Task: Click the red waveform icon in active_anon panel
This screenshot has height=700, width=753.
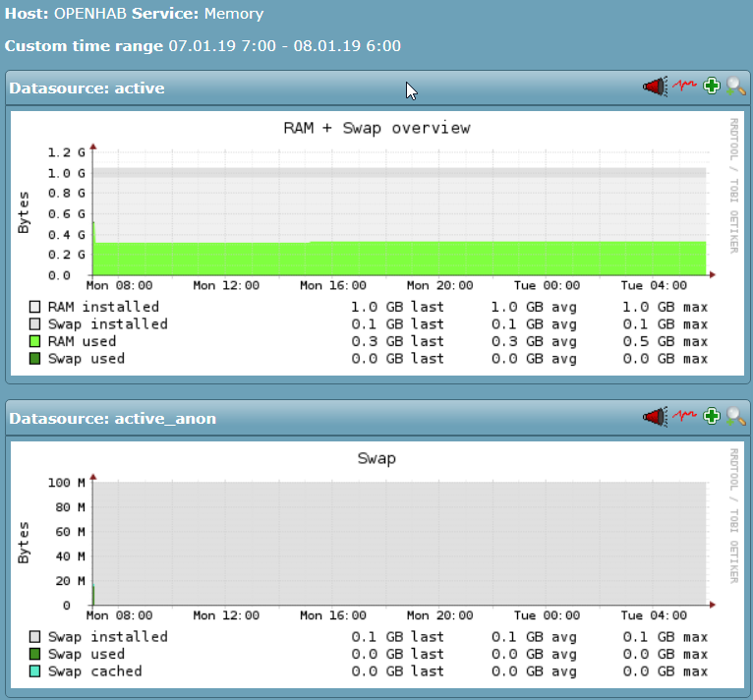Action: (685, 417)
